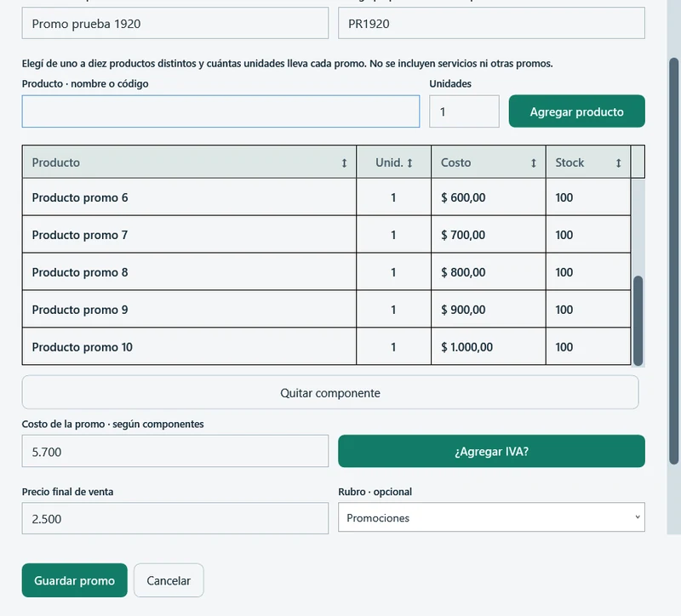Click the 'Costo' column header text
The width and height of the screenshot is (681, 616).
pyautogui.click(x=455, y=163)
